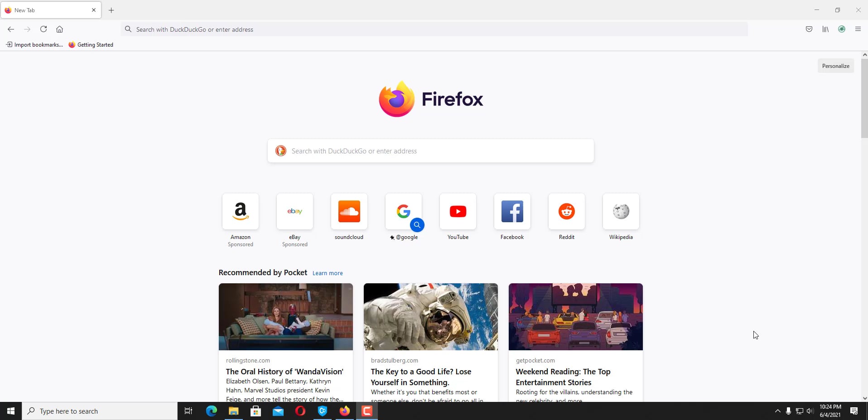The width and height of the screenshot is (868, 420).
Task: Open Microsoft Store from taskbar
Action: (256, 411)
